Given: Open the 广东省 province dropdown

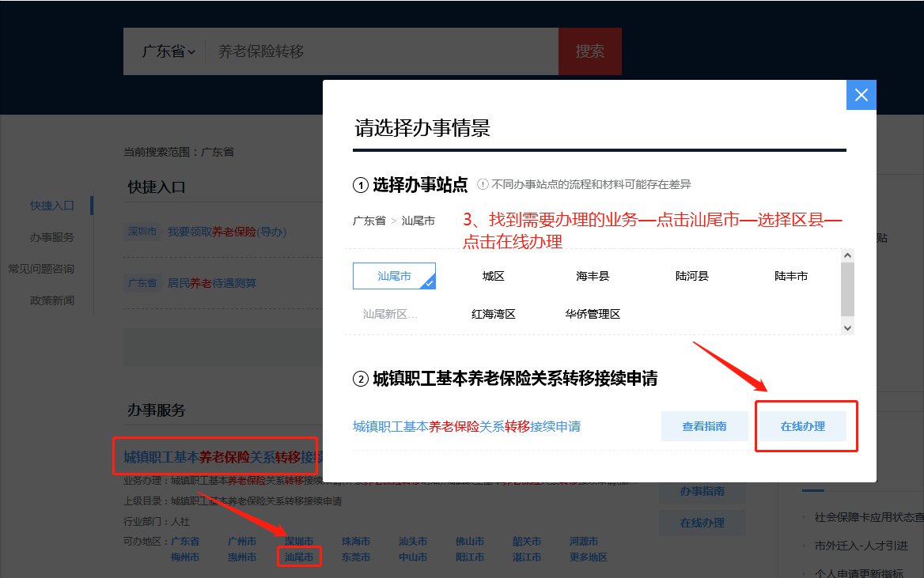Looking at the screenshot, I should pos(168,51).
